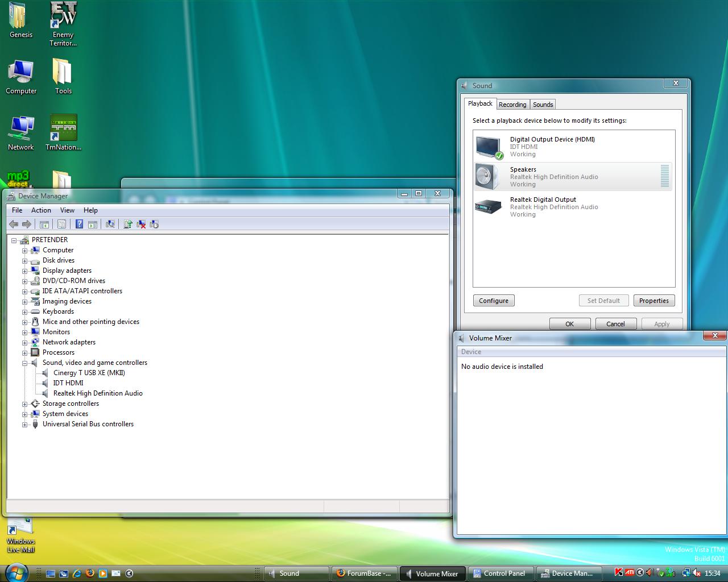Select Realtek Digital Output playback device
Screen dimensions: 728x582
(573, 207)
